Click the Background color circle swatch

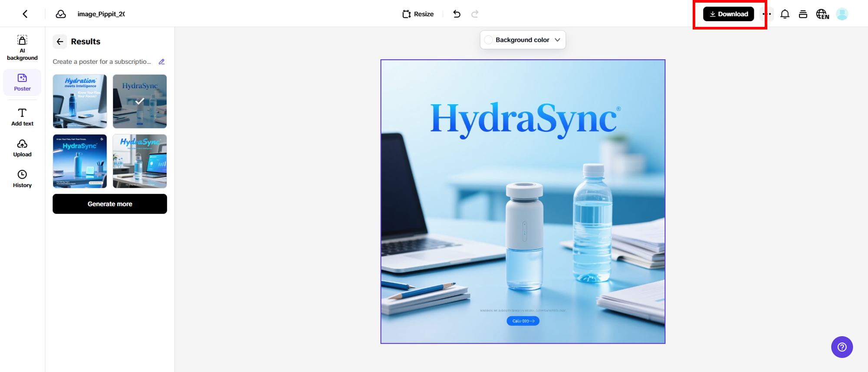point(489,40)
